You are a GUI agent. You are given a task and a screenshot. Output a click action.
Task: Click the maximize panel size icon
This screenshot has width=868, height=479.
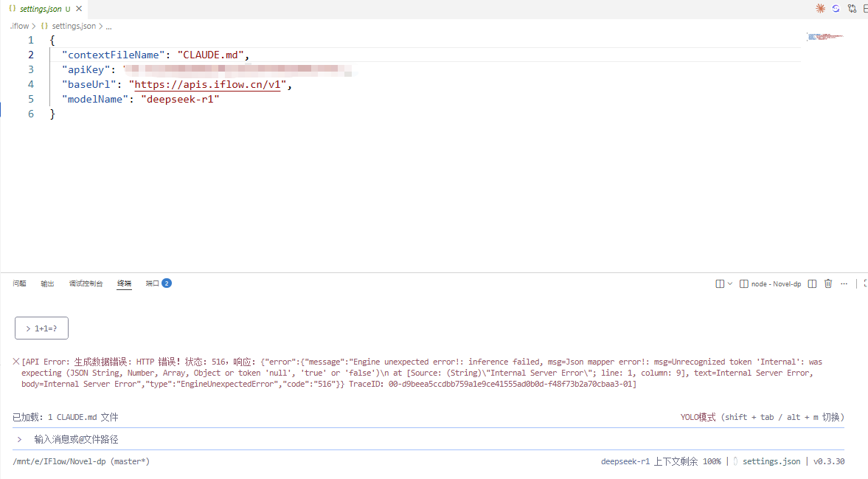(x=865, y=283)
